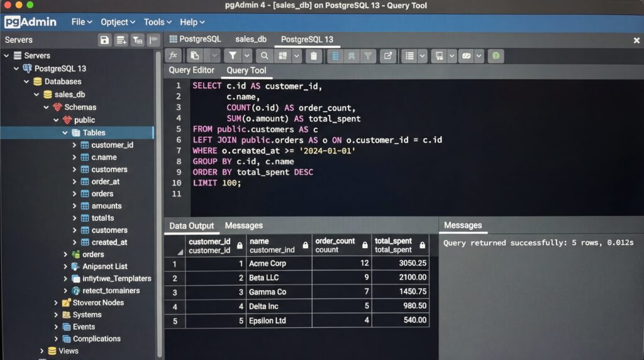Click the greyed icon left of the grey funnel
This screenshot has height=360, width=644.
tap(352, 56)
